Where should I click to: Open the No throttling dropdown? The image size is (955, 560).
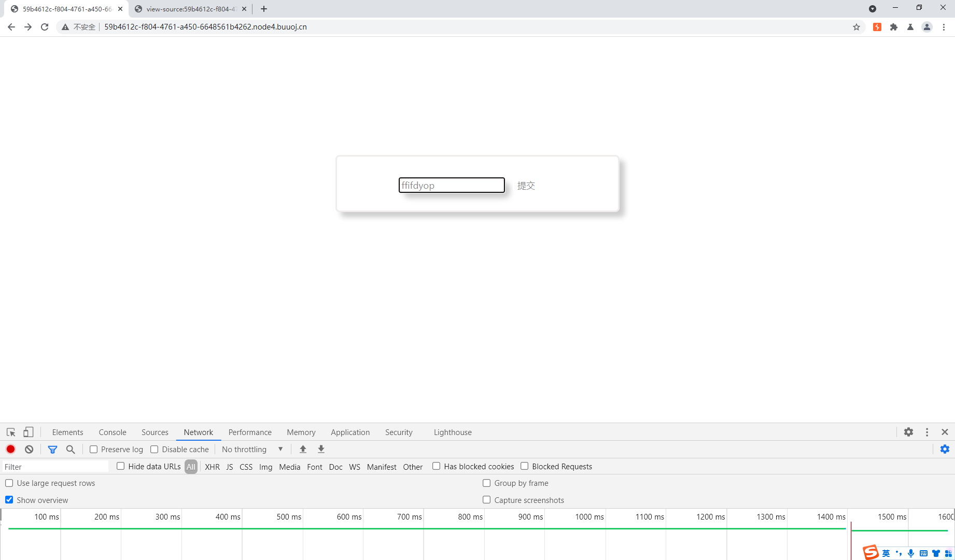click(x=252, y=449)
